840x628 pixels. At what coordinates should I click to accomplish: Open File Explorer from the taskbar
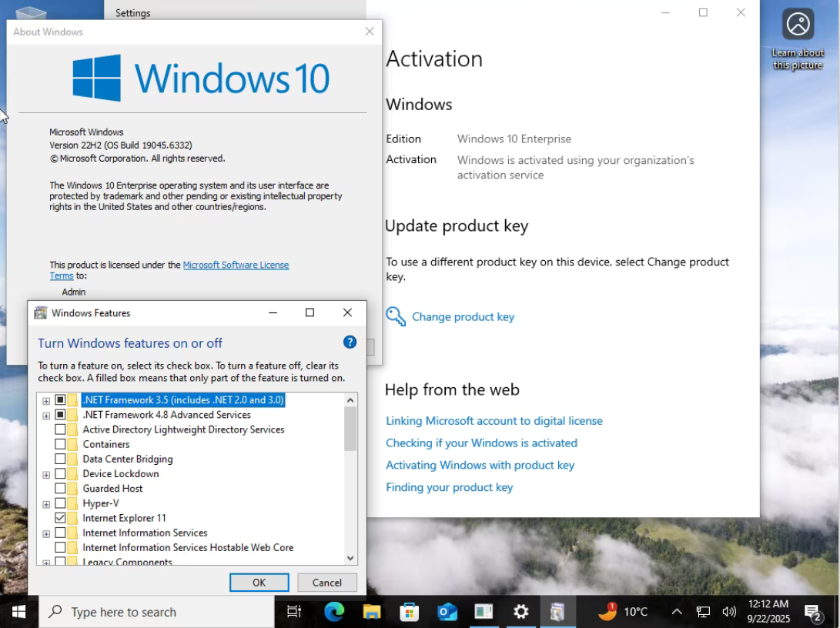tap(371, 611)
